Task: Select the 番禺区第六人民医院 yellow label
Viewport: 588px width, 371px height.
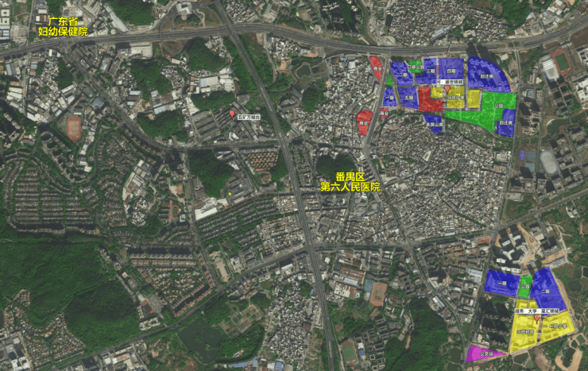Action: [350, 182]
